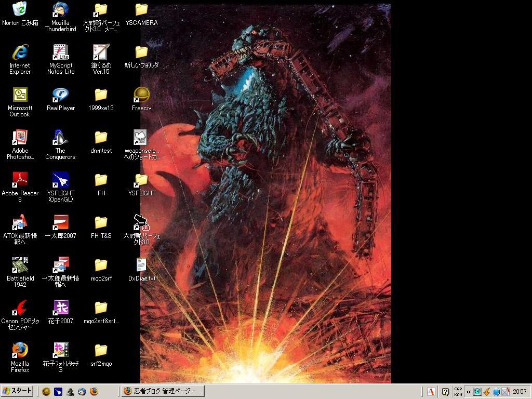Click the スタート Start button
Image resolution: width=532 pixels, height=399 pixels.
click(x=17, y=391)
